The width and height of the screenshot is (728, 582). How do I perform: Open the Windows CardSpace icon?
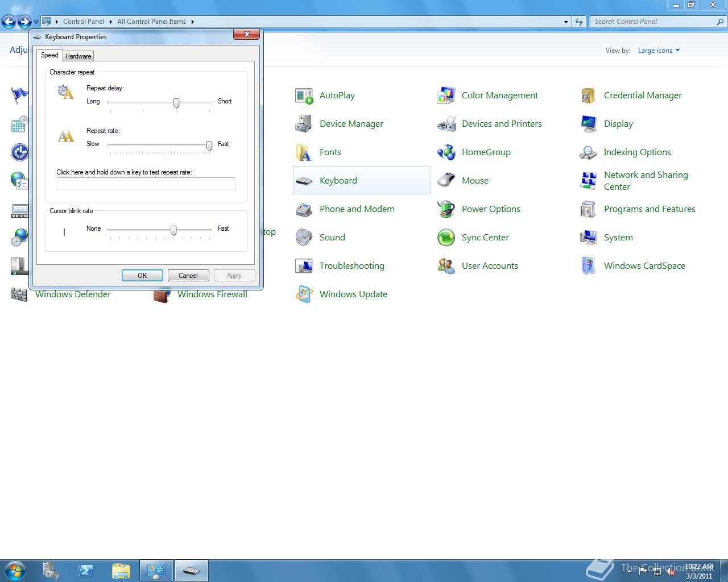[x=589, y=266]
